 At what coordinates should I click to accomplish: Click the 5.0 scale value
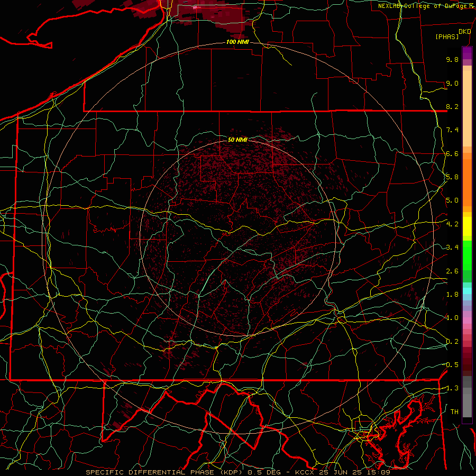click(x=452, y=200)
